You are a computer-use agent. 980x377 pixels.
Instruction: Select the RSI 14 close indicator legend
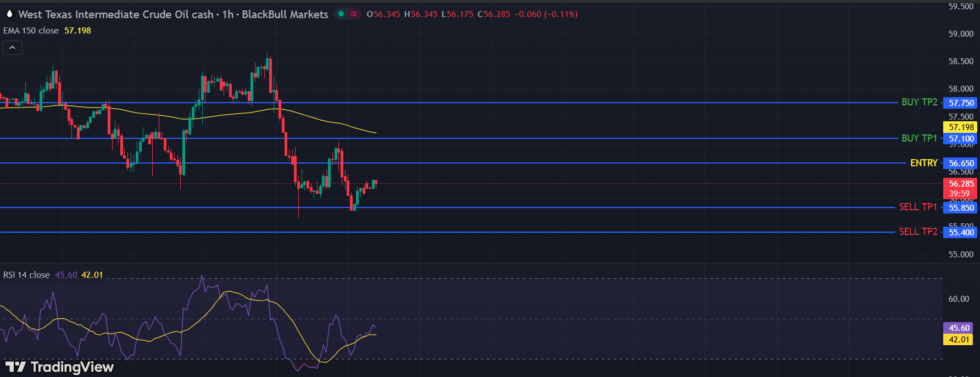pyautogui.click(x=26, y=274)
